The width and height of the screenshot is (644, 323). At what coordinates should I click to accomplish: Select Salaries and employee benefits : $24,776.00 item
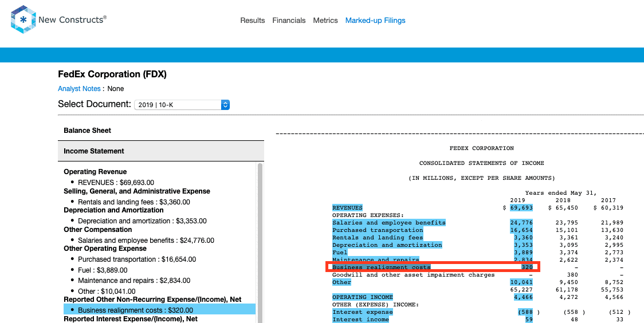coord(146,241)
